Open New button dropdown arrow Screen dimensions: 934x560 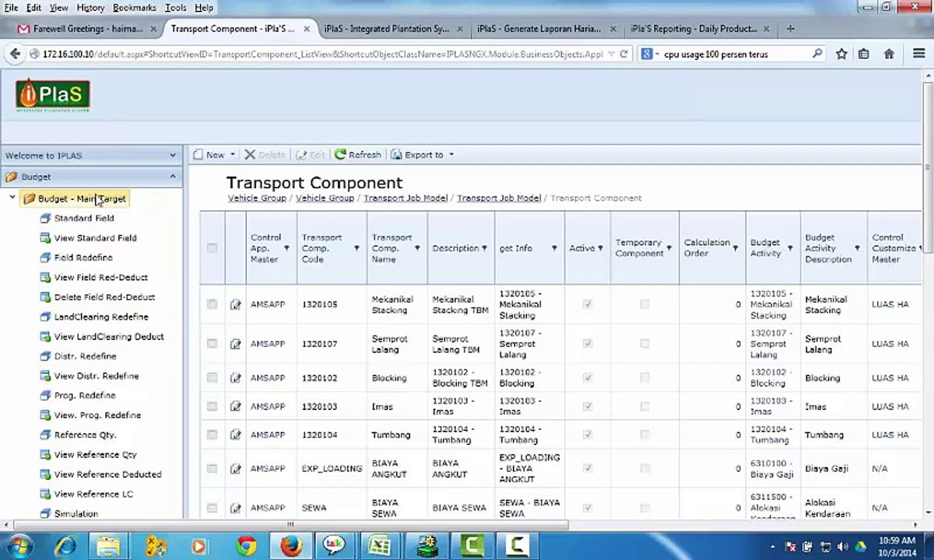tap(233, 155)
